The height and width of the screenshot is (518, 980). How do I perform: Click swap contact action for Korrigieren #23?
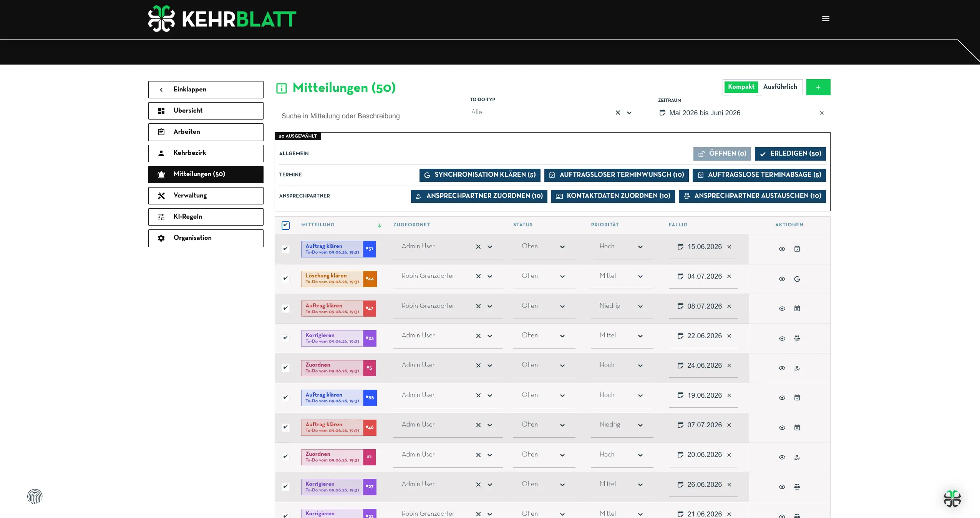[797, 338]
